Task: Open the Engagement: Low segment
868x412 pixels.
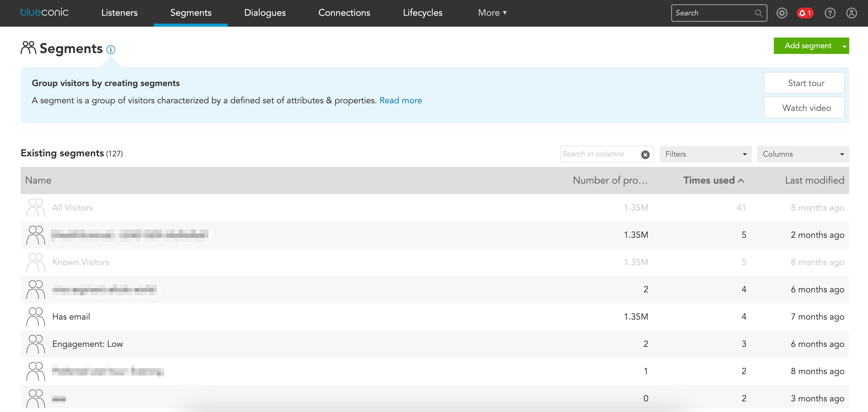Action: pyautogui.click(x=88, y=344)
